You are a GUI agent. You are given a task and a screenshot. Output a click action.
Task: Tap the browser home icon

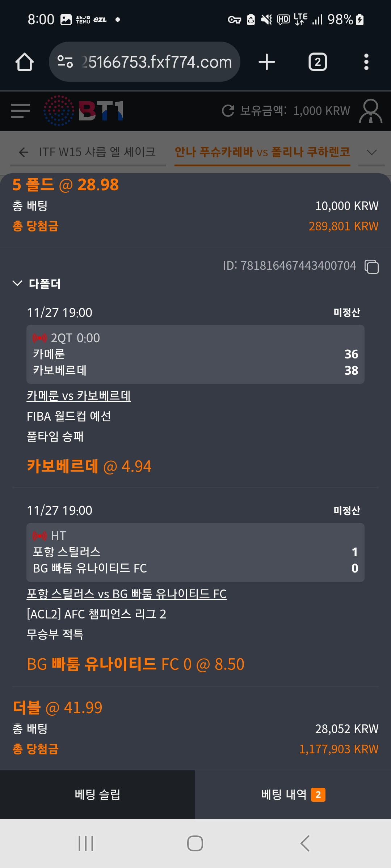[25, 62]
